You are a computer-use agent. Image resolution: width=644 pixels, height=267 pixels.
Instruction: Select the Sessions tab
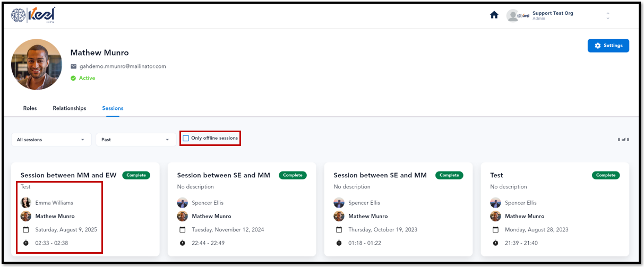coord(113,108)
